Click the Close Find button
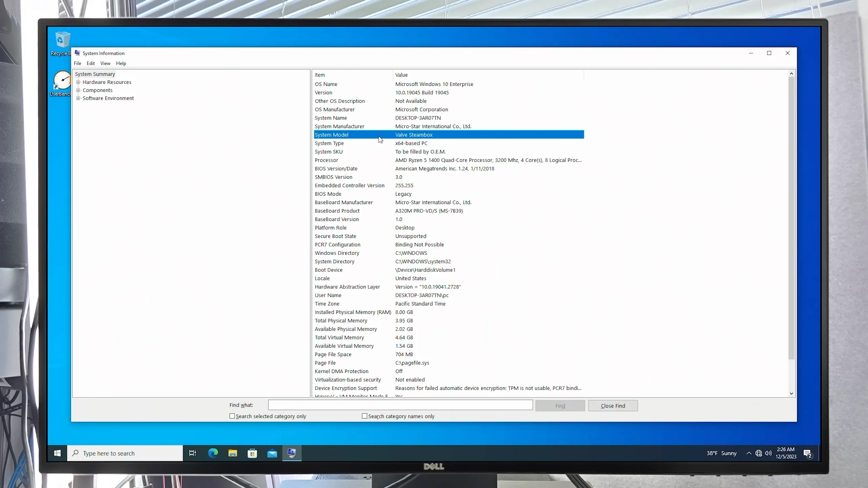 point(613,406)
